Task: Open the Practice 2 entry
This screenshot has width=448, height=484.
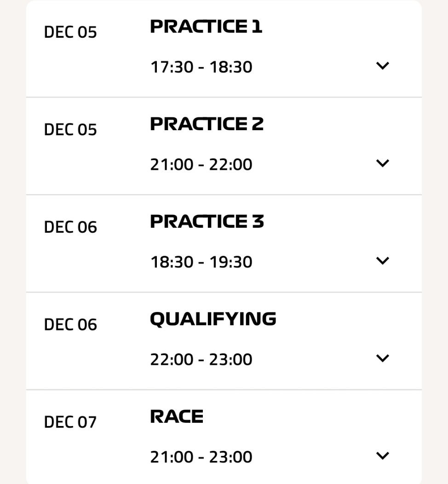Action: click(207, 124)
